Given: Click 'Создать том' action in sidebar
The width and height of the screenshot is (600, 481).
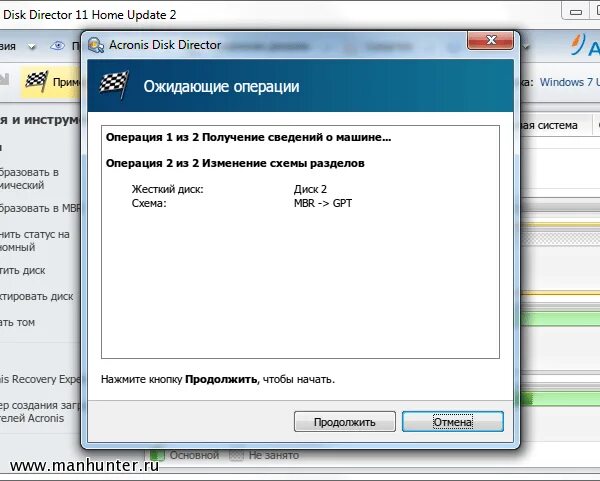Looking at the screenshot, I should [x=17, y=322].
